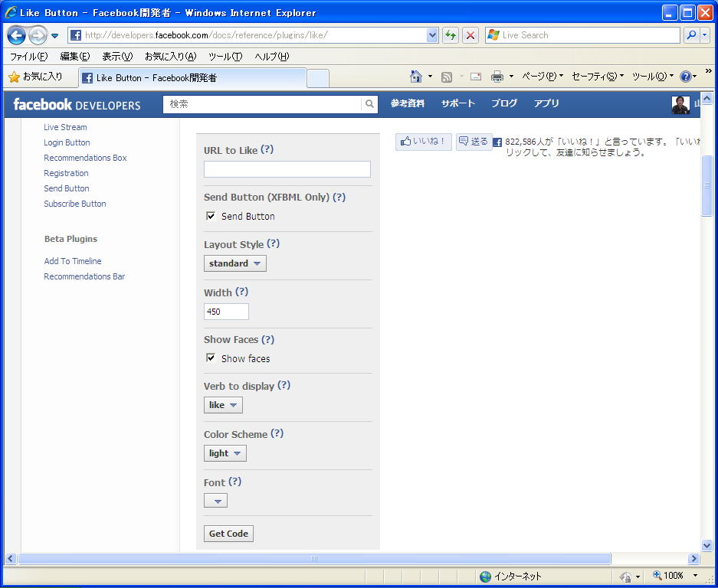The height and width of the screenshot is (588, 718).
Task: Click the Help question mark toolbar icon
Action: pyautogui.click(x=685, y=77)
